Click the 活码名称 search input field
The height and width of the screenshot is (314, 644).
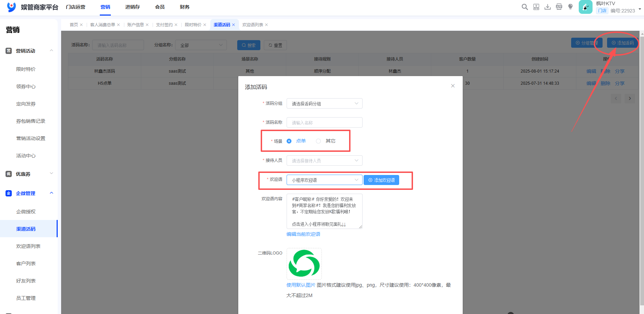[x=117, y=45]
